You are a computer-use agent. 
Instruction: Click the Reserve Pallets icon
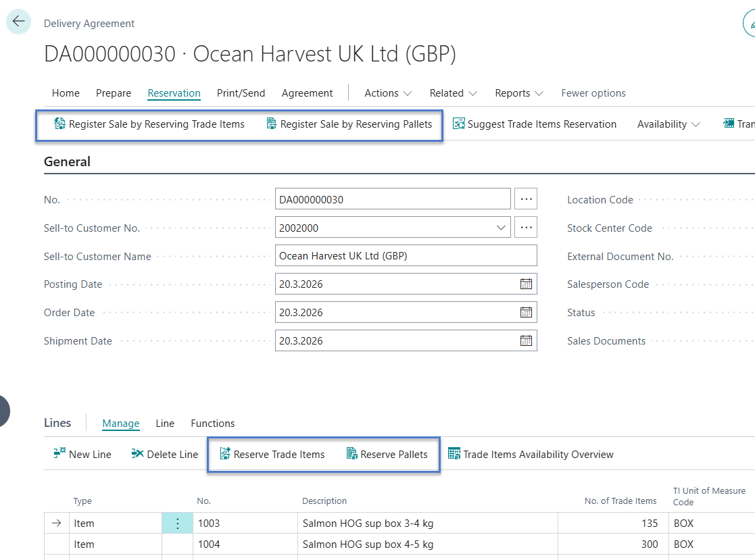352,455
